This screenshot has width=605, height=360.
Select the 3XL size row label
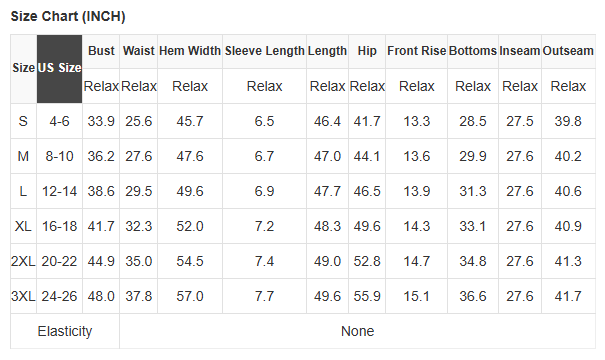[x=23, y=296]
